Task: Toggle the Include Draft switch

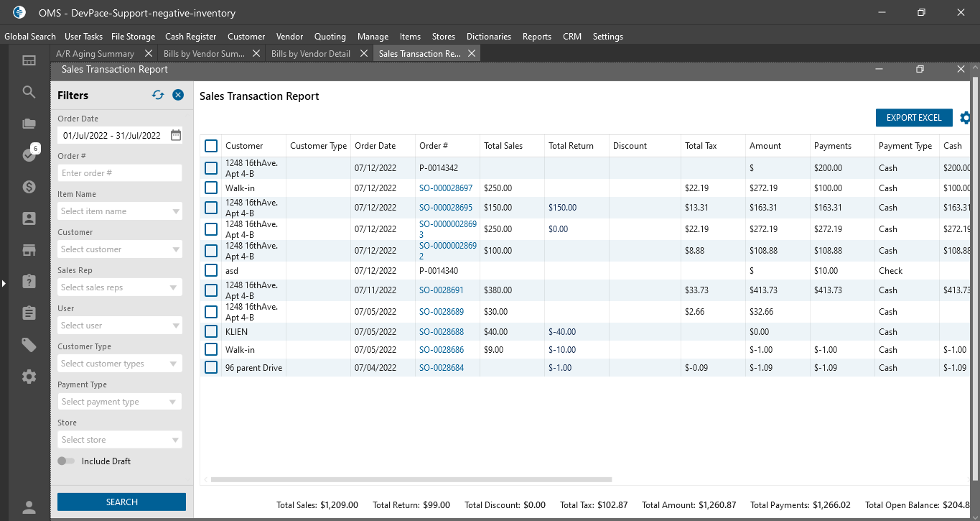Action: [x=66, y=461]
